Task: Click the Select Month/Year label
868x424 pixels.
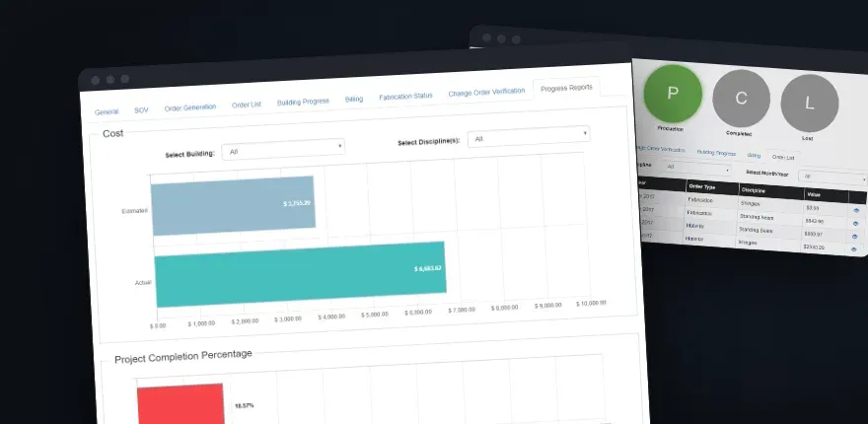Action: (766, 173)
